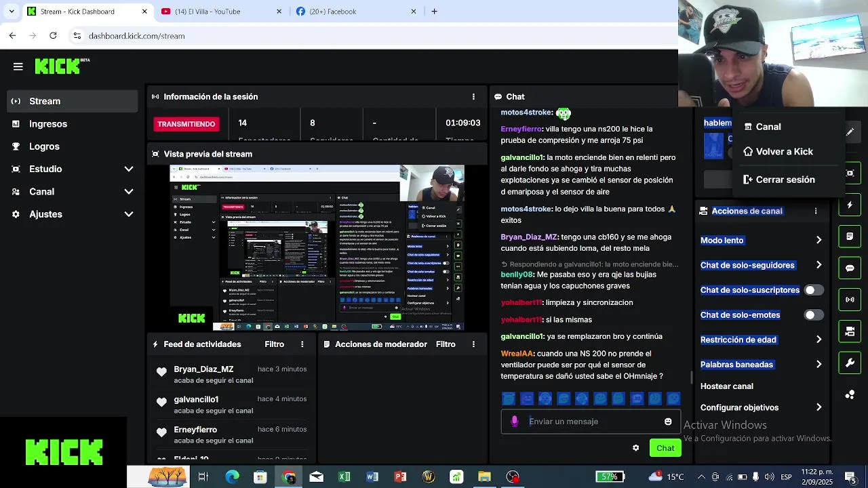
Task: Open the hamburger menu beside the Kick logo
Action: (x=18, y=66)
